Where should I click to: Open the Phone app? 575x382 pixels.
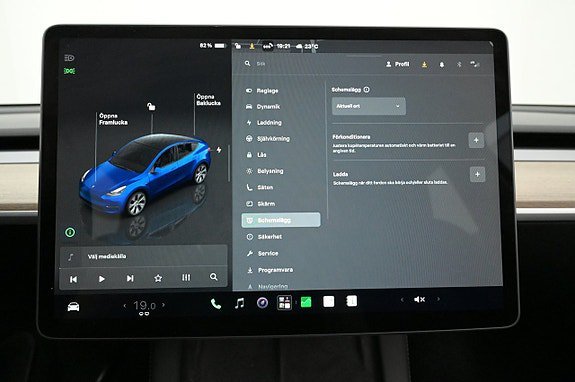[216, 304]
